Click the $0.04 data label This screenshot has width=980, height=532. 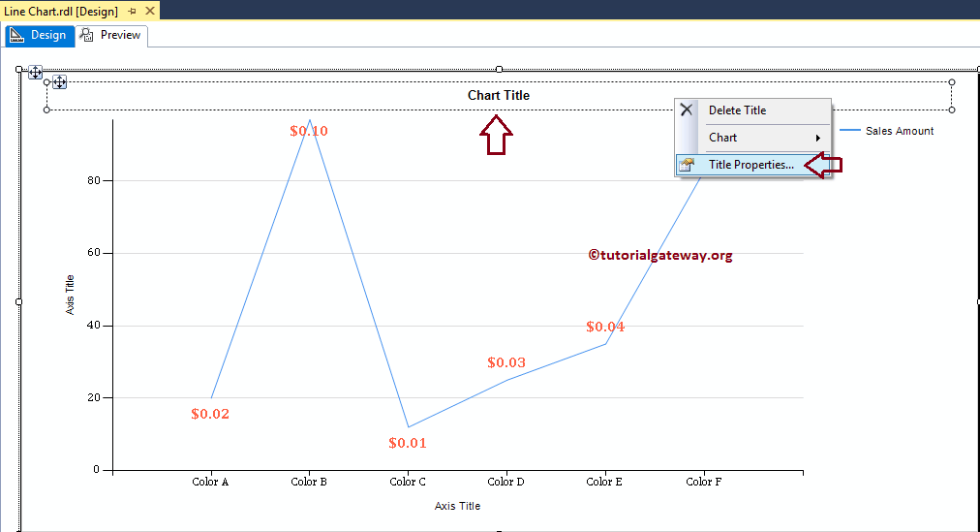pos(605,327)
